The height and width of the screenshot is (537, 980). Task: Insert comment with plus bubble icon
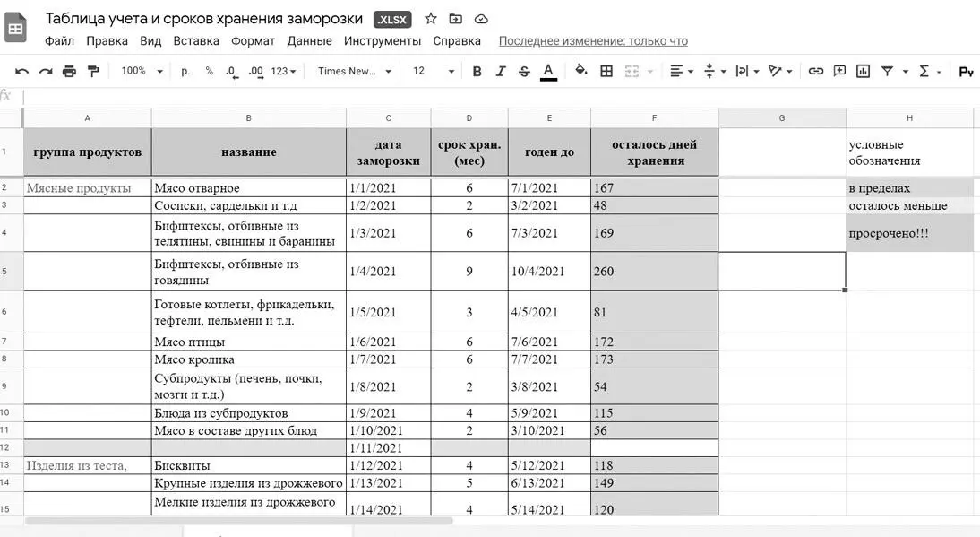839,71
